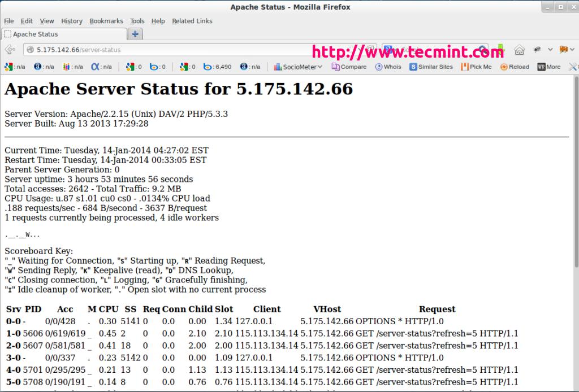Click the Compare toolbar icon
The height and width of the screenshot is (392, 579).
[x=349, y=67]
